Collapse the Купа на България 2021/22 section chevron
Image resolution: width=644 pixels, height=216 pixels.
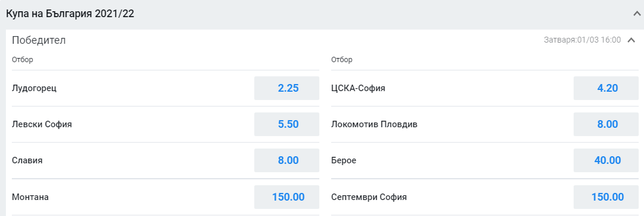point(636,14)
